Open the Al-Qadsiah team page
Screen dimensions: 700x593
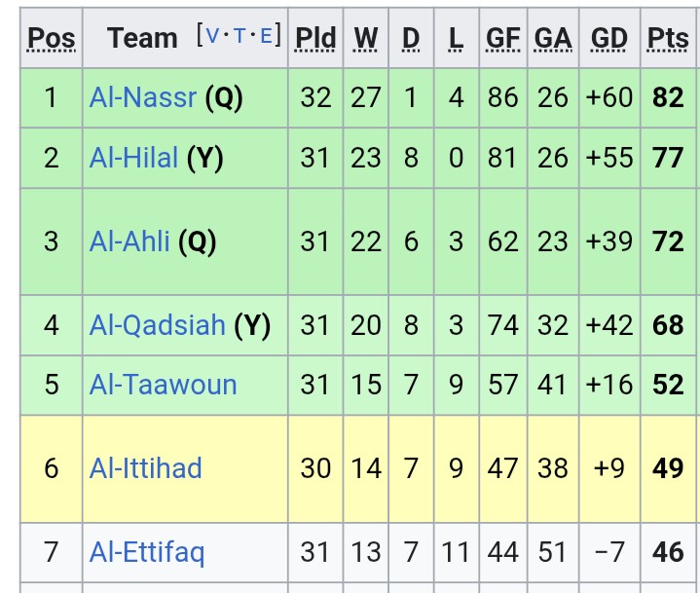click(x=157, y=324)
